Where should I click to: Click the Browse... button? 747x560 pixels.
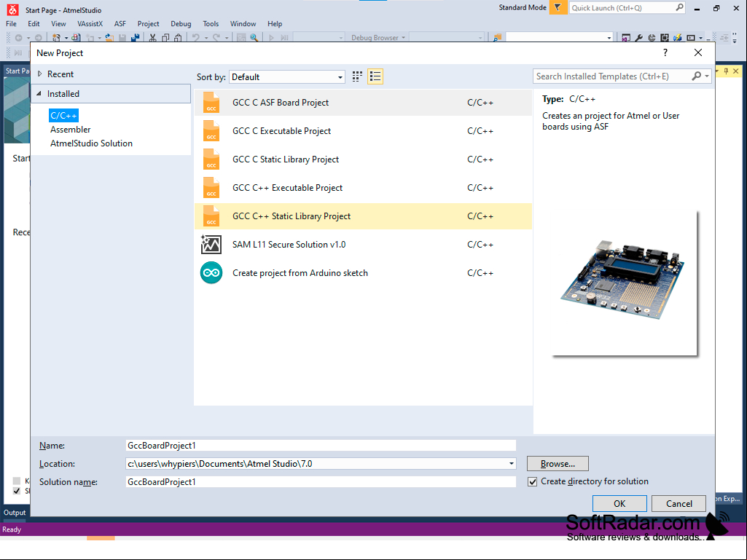pyautogui.click(x=558, y=463)
